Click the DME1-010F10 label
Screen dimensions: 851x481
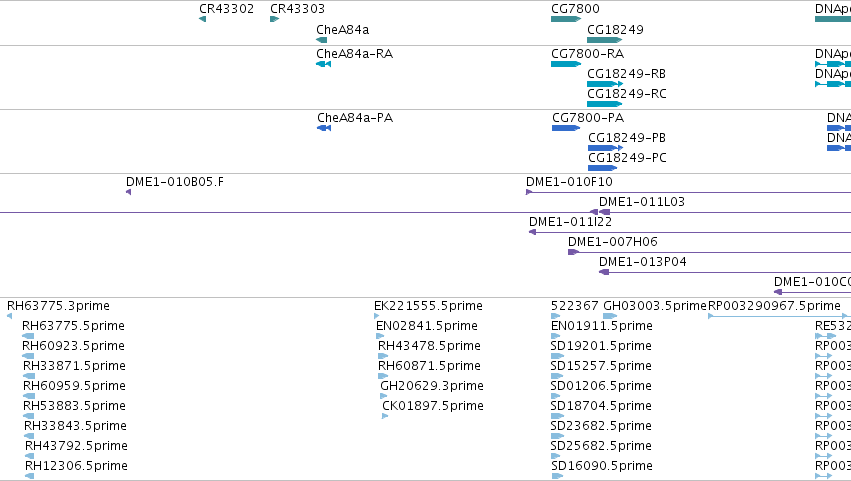[569, 182]
